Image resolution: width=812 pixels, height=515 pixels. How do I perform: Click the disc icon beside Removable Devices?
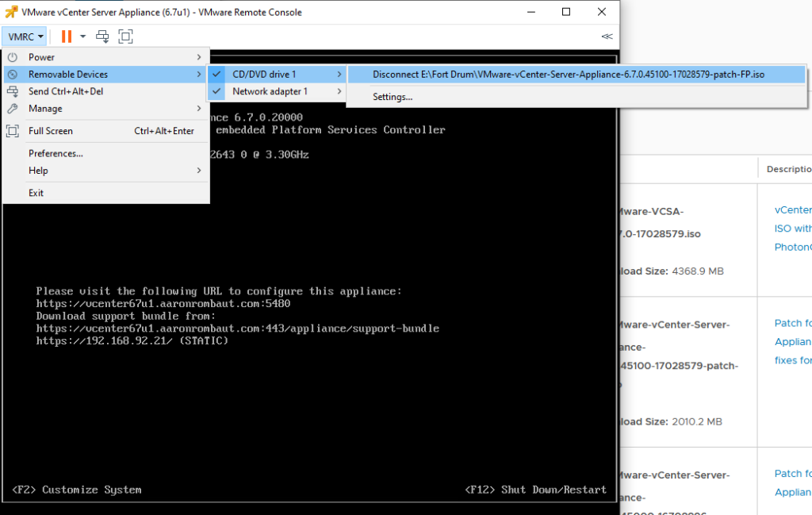pyautogui.click(x=13, y=75)
